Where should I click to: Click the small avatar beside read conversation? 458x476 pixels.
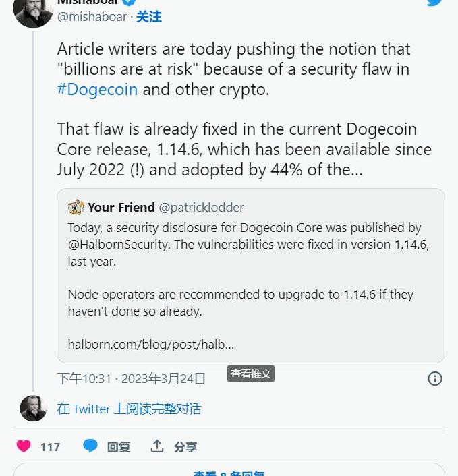click(33, 409)
